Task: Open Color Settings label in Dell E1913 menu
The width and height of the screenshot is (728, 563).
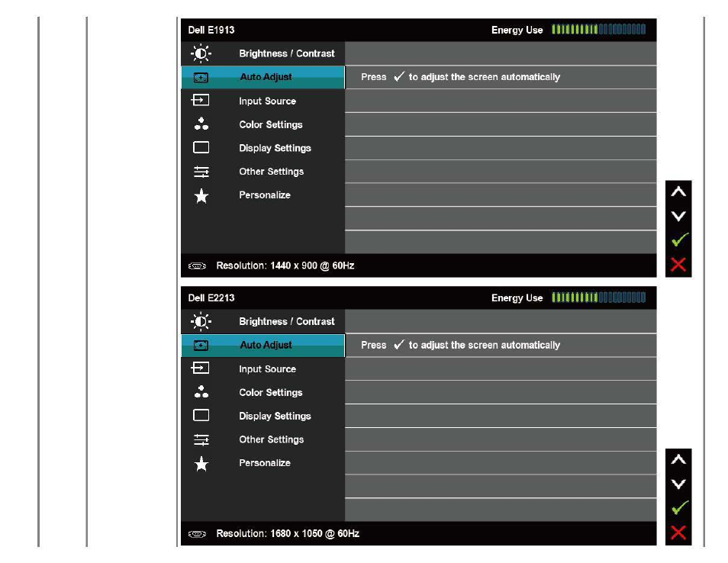Action: [x=271, y=124]
